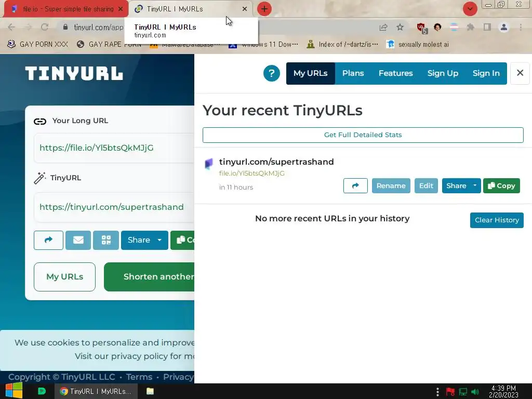532x399 pixels.
Task: Click the address bar URL text
Action: coord(98,27)
